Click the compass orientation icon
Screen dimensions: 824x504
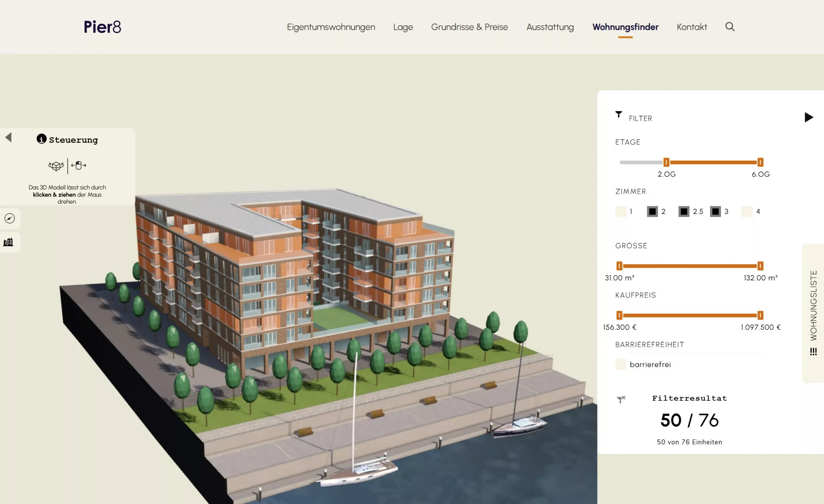point(10,219)
